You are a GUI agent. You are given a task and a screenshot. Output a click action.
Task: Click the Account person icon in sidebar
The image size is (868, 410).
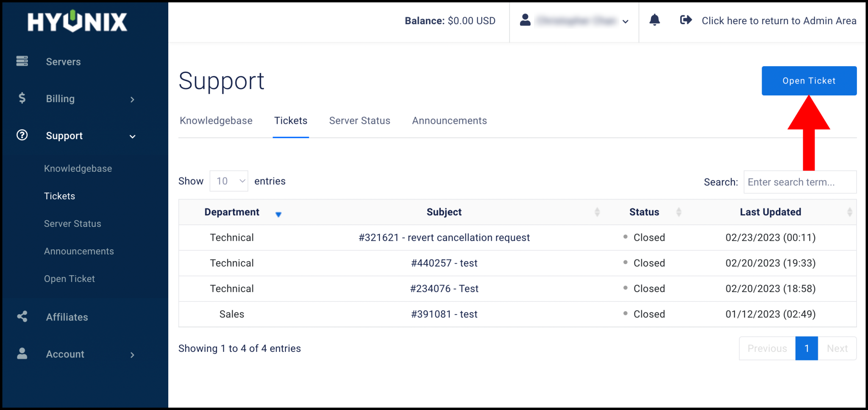click(22, 354)
